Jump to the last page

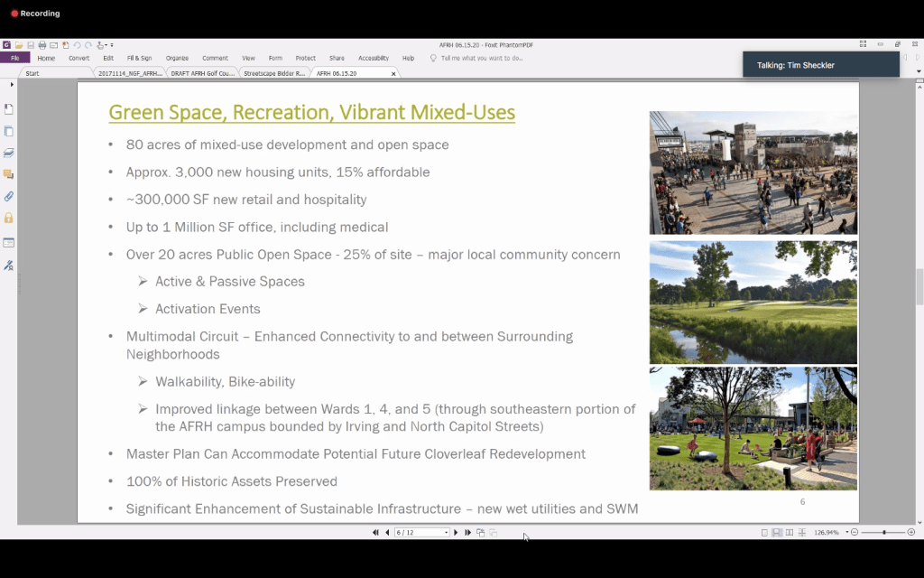pos(467,533)
